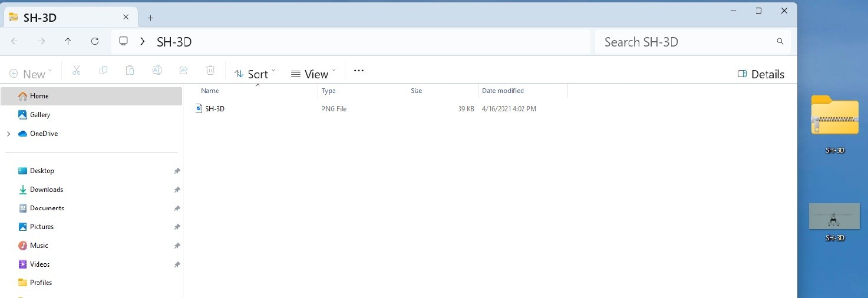
Task: Open the View dropdown menu
Action: [313, 74]
